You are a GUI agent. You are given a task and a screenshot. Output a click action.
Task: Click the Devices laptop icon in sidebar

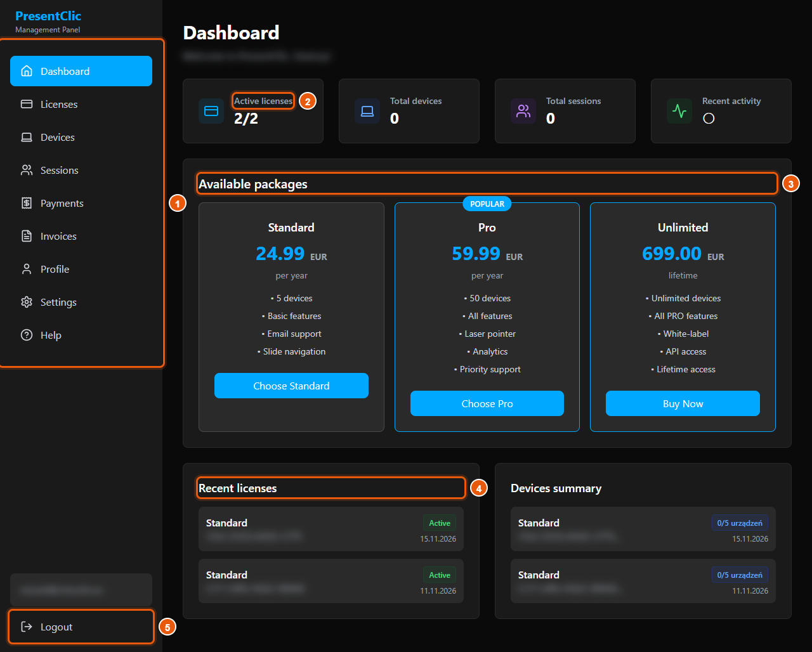(27, 137)
